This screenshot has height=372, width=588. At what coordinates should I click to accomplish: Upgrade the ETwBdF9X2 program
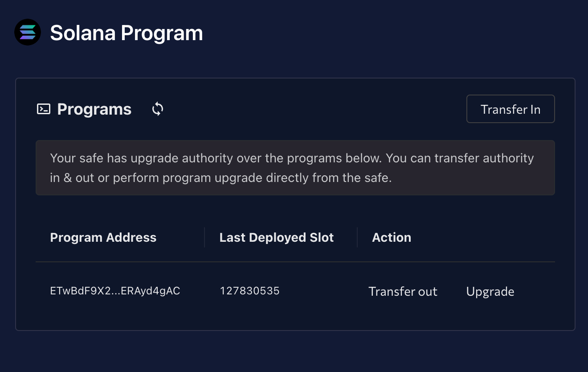pyautogui.click(x=490, y=291)
